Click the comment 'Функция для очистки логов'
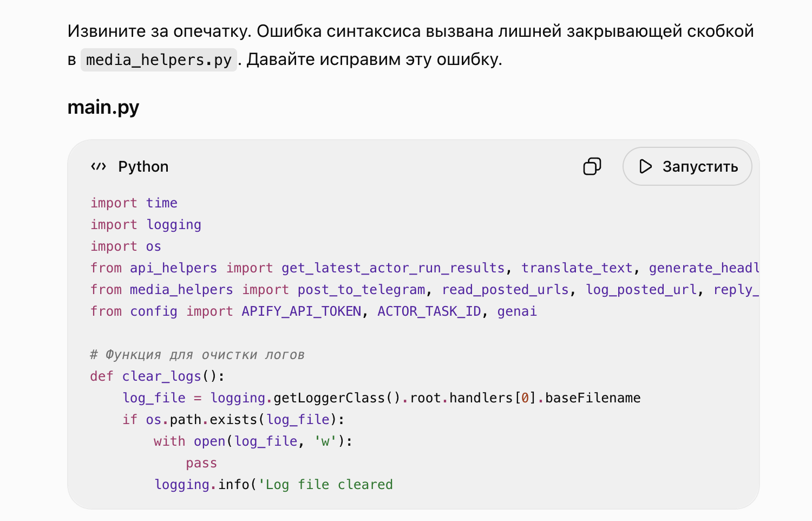 coord(198,355)
